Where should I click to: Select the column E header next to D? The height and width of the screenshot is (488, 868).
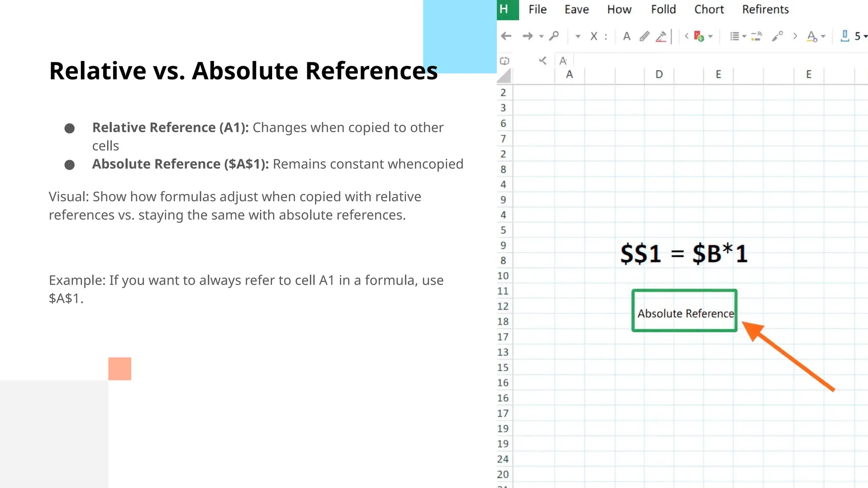(x=718, y=75)
